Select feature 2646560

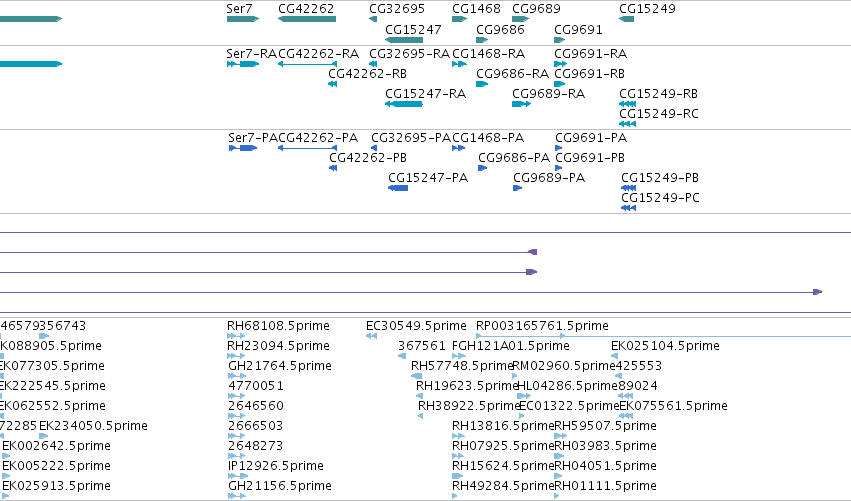(x=256, y=406)
